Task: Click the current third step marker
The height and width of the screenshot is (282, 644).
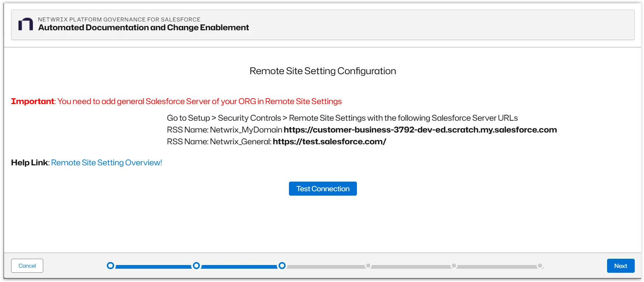Action: (x=282, y=266)
